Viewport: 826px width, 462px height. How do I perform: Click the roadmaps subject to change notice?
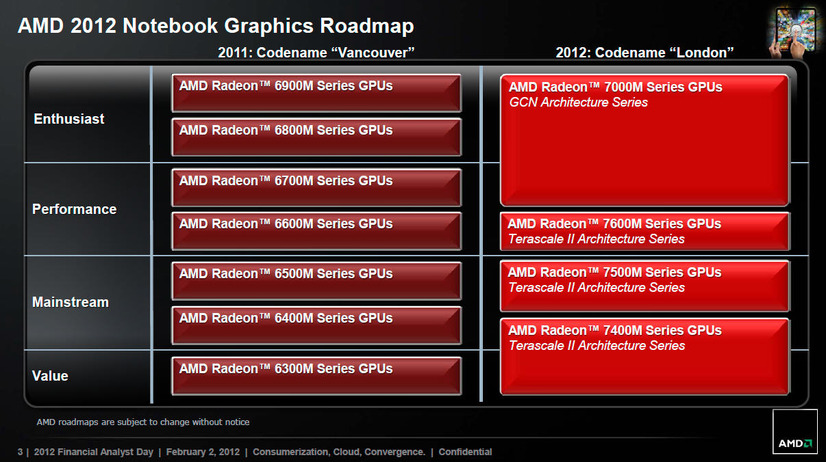click(x=143, y=422)
